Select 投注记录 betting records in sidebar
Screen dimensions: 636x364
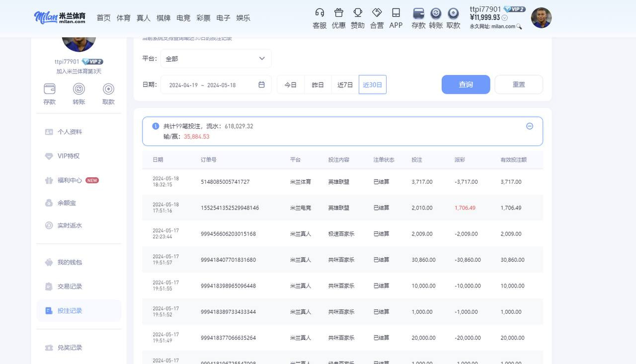click(79, 311)
